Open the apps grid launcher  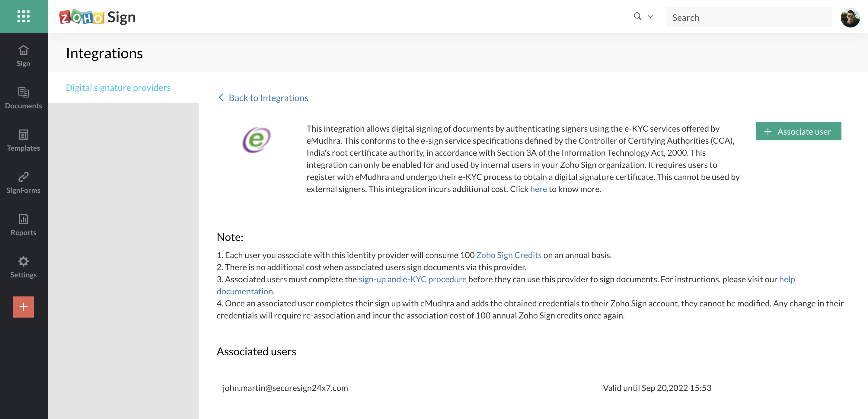coord(24,16)
